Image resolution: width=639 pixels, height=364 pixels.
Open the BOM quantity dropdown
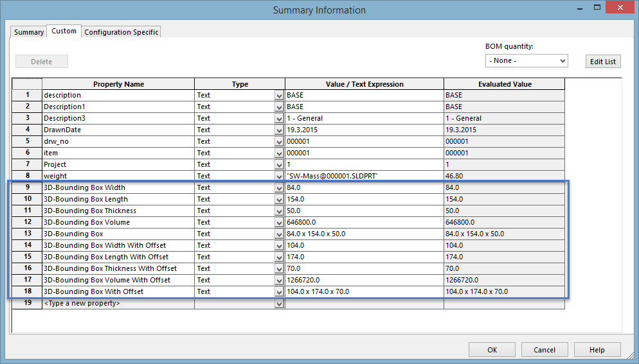pyautogui.click(x=526, y=60)
